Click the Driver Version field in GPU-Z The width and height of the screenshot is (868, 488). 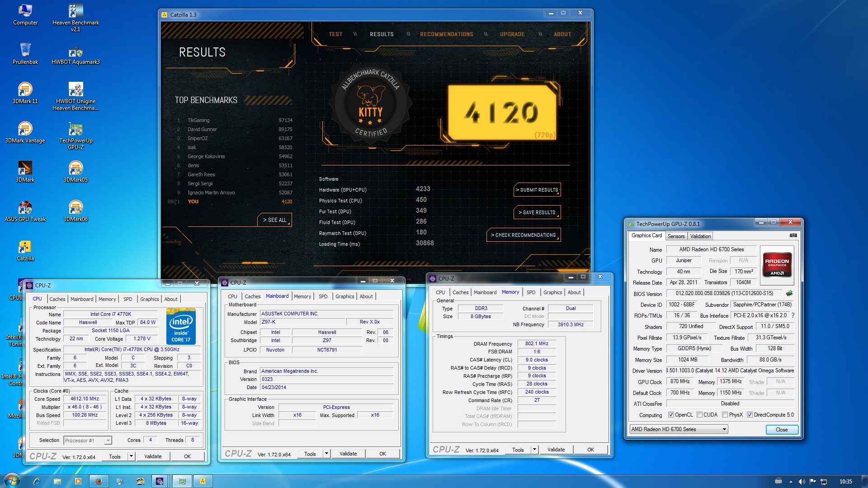point(730,371)
